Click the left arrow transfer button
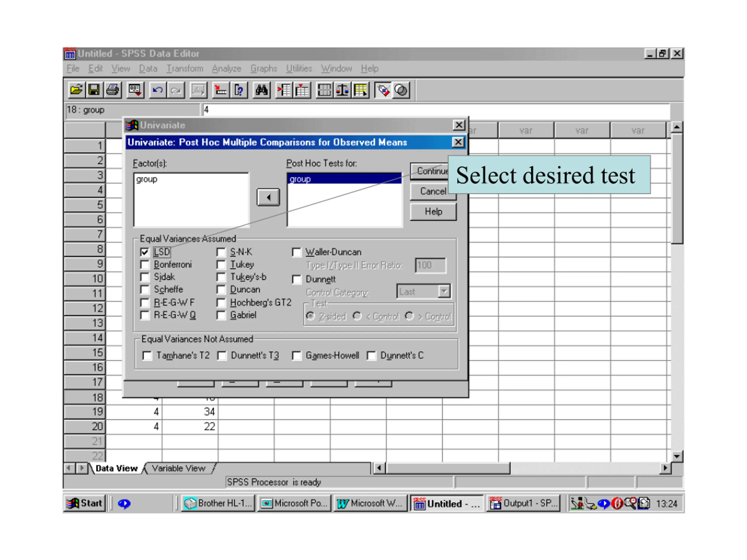This screenshot has width=747, height=560. (268, 197)
